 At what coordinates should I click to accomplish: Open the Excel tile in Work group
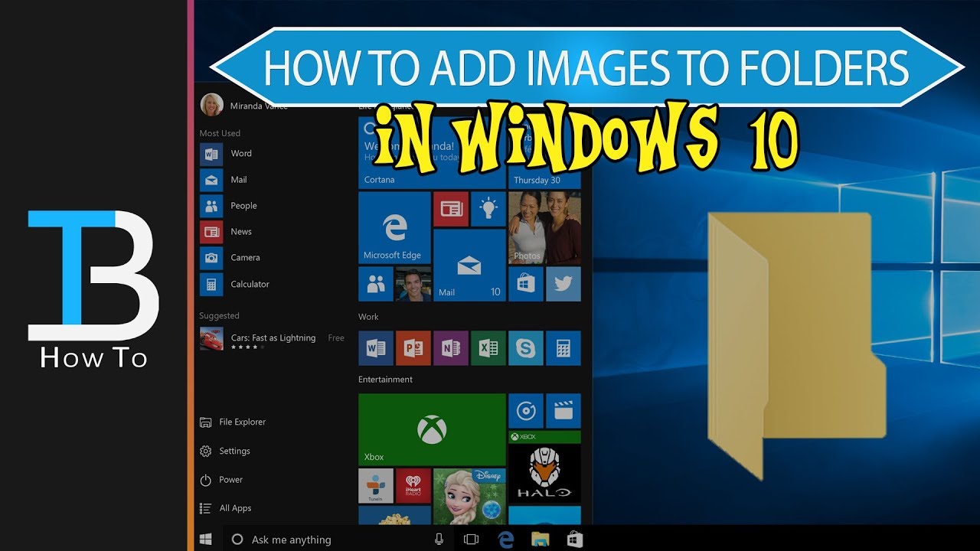click(488, 348)
